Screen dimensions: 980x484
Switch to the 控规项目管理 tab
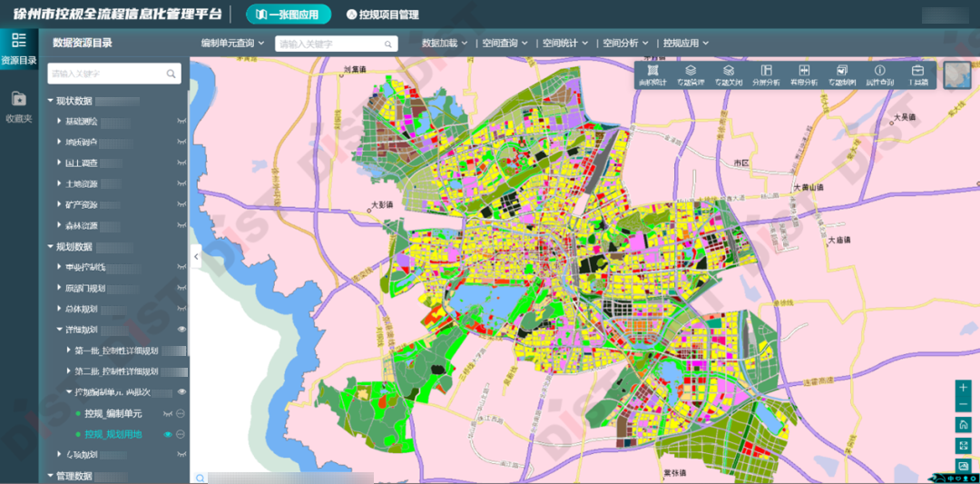tap(383, 15)
